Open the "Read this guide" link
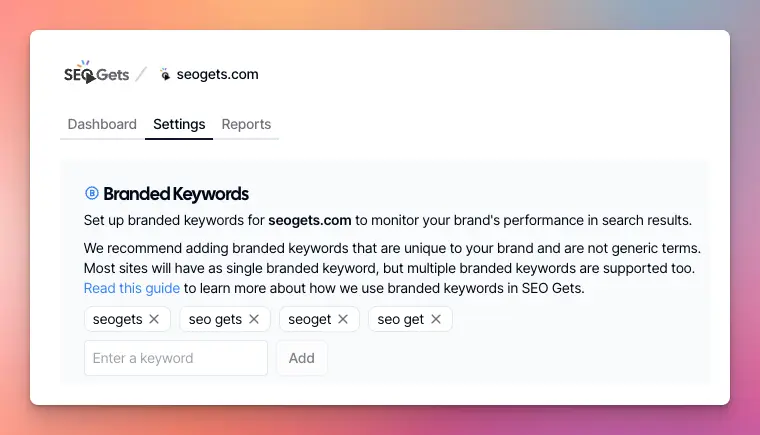This screenshot has width=760, height=435. click(x=132, y=288)
